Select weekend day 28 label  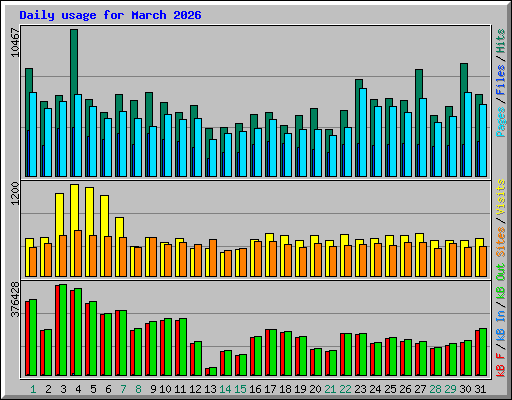pyautogui.click(x=435, y=389)
